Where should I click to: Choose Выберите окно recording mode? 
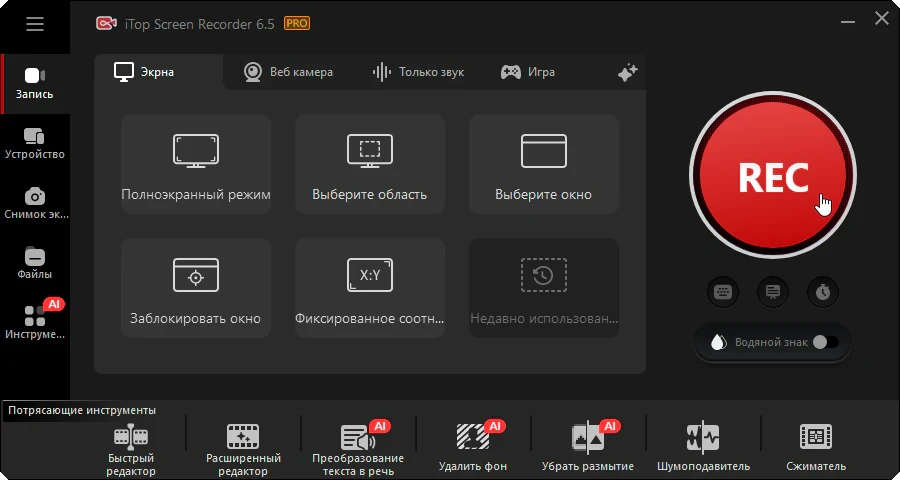(544, 164)
